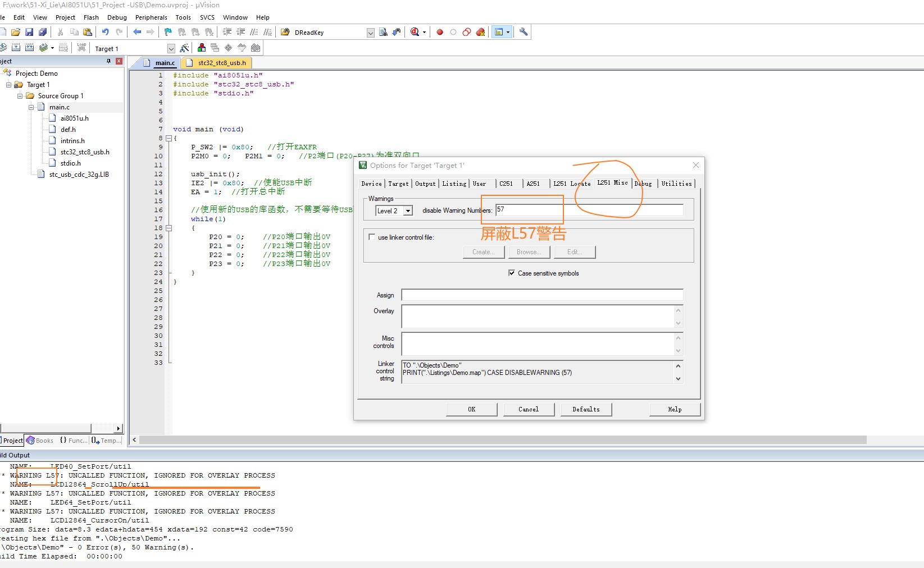
Task: Open Configuration wrench icon
Action: (524, 33)
